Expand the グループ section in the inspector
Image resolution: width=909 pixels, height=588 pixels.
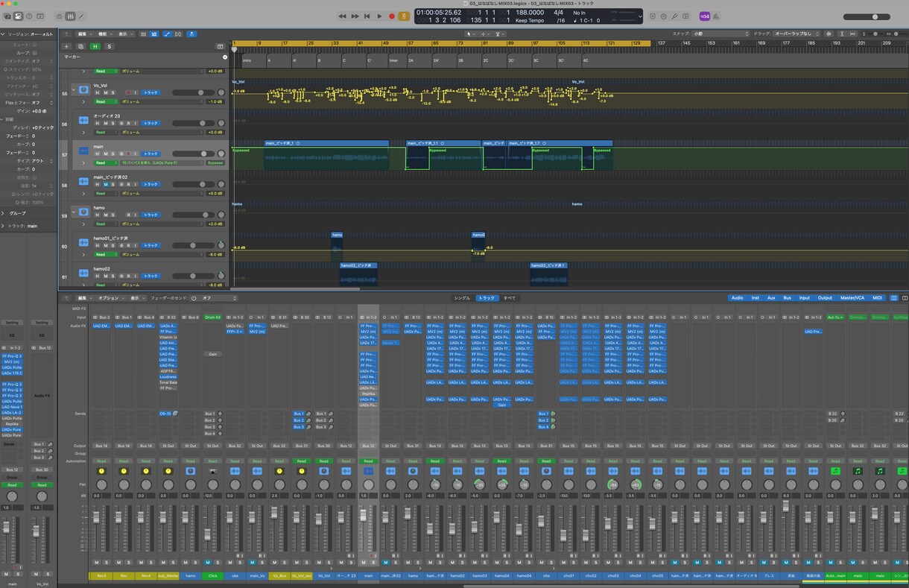pyautogui.click(x=4, y=213)
